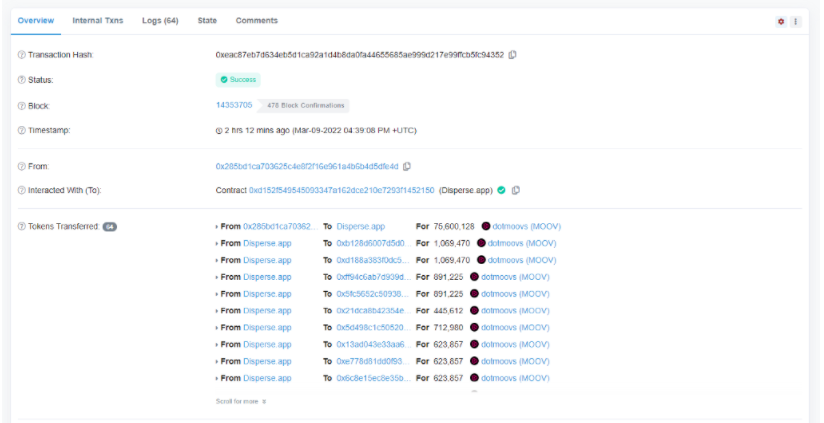Click MOOV token icon in 0x5fc5652c50938 row
This screenshot has width=824, height=423.
click(475, 294)
